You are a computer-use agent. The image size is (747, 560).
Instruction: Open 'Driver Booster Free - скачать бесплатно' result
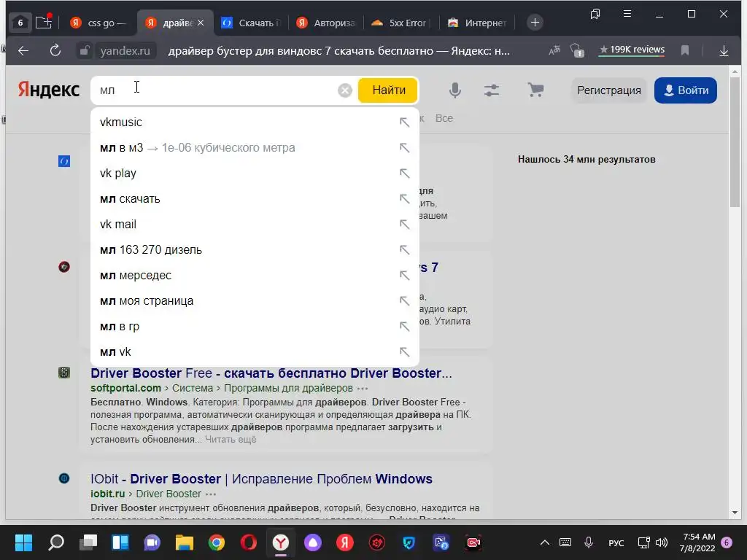(x=271, y=373)
